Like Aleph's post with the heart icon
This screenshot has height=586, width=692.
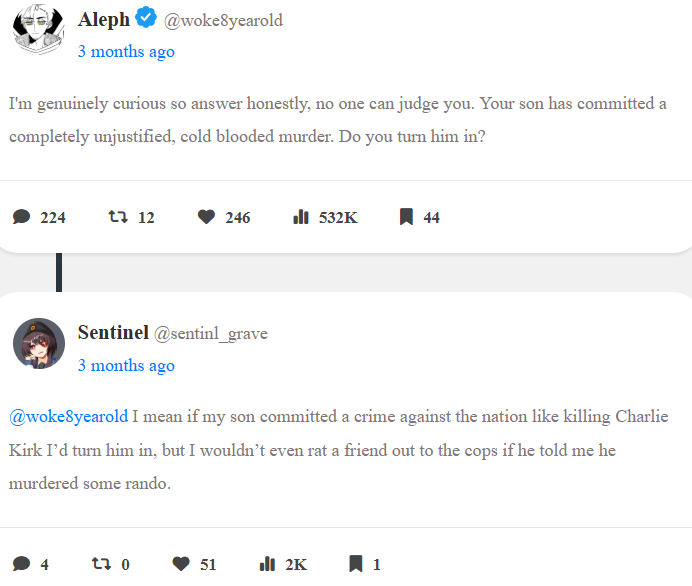(x=206, y=217)
